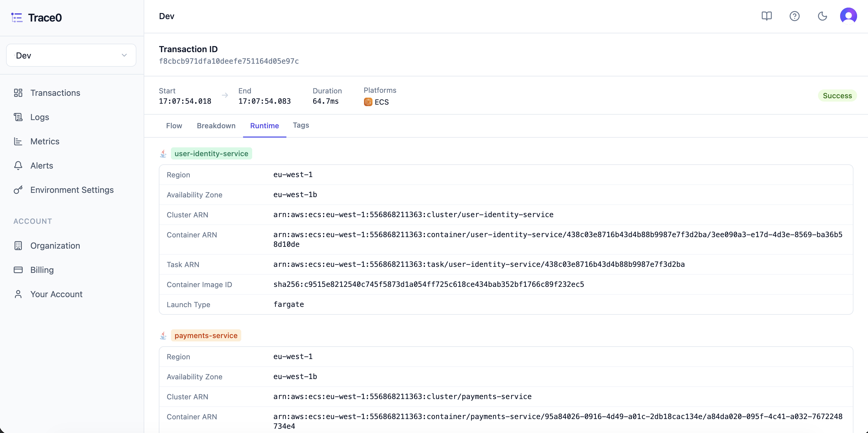Click Task ARN value for user-identity-service

(479, 264)
